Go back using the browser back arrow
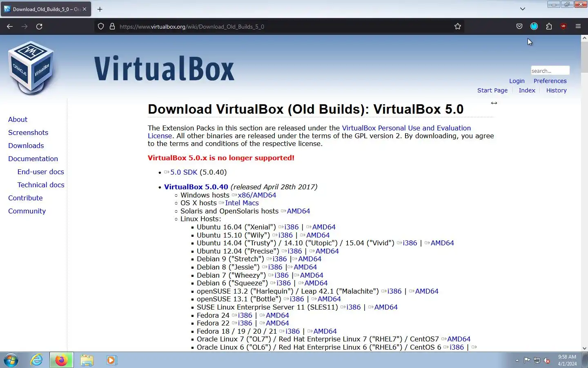The width and height of the screenshot is (588, 368). (10, 26)
